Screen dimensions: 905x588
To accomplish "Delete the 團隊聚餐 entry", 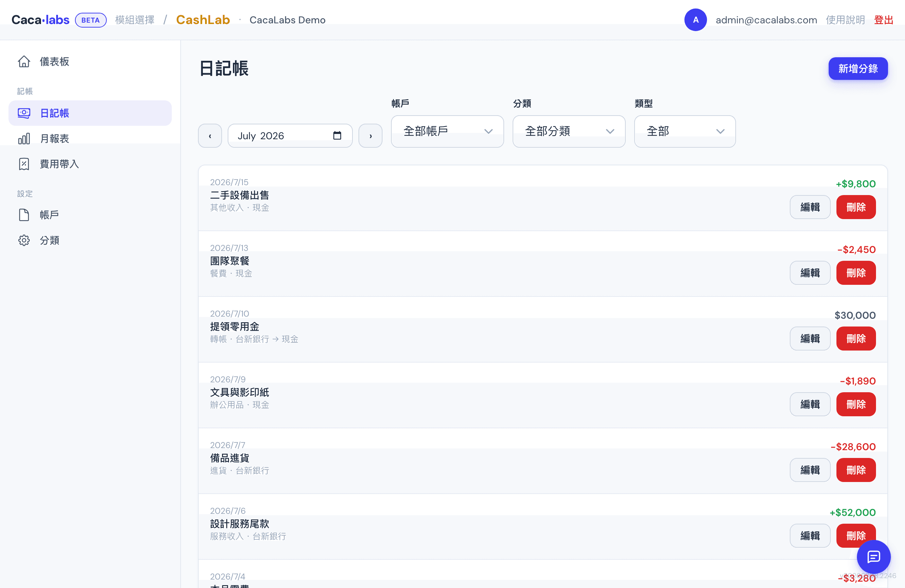I will click(856, 273).
